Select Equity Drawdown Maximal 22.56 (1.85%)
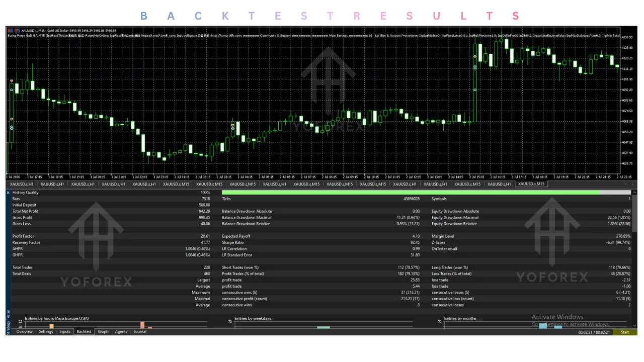The height and width of the screenshot is (362, 644). click(x=618, y=218)
